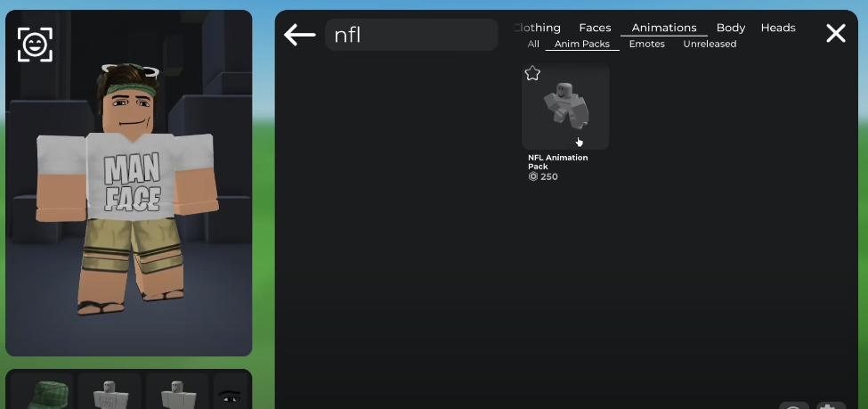Open the Body tab

click(731, 28)
